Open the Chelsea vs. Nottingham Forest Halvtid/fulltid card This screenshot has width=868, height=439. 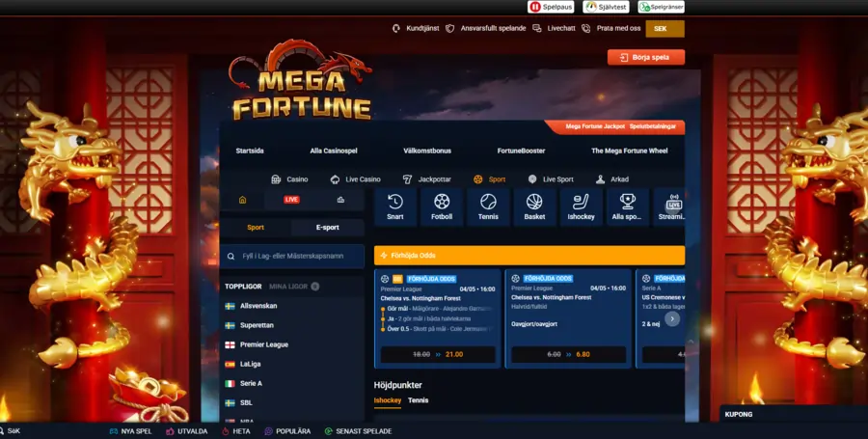[568, 318]
